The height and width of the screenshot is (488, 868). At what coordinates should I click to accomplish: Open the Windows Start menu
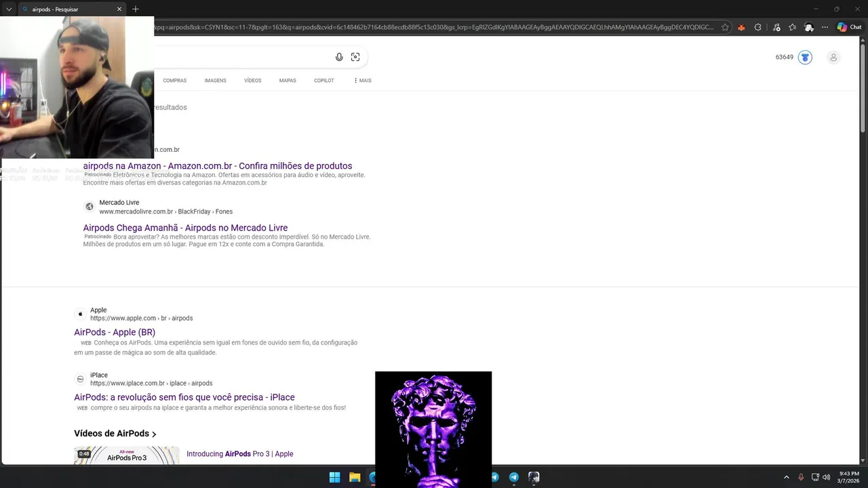click(334, 477)
